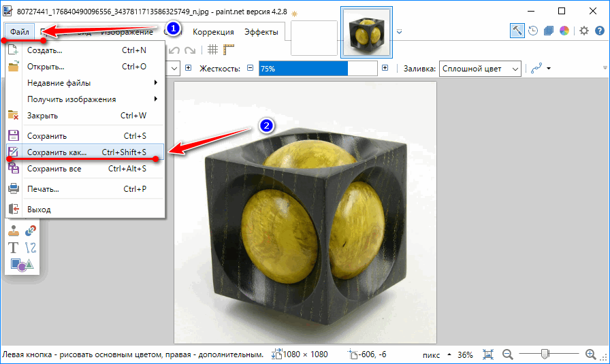Click the zoom out magnifier icon
The image size is (610, 364).
(507, 354)
